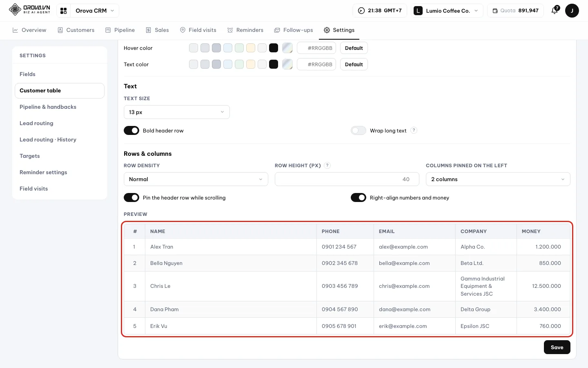Click chris@example.com in preview table
The image size is (588, 368).
404,286
